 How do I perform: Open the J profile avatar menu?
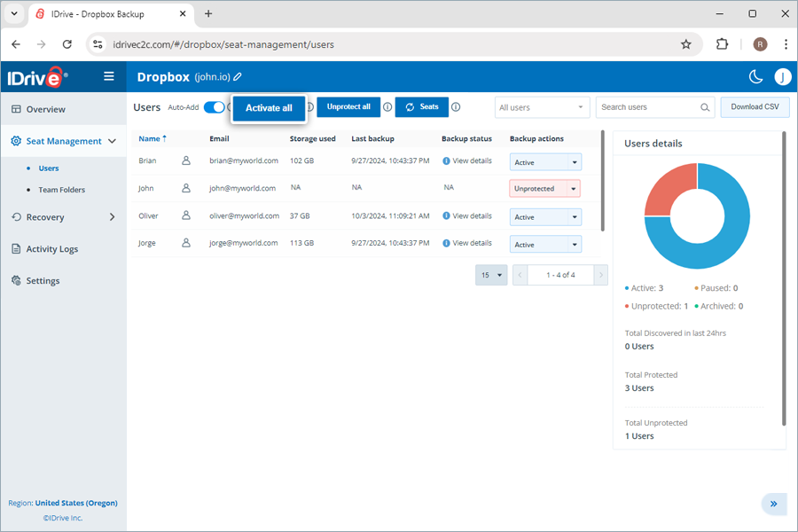(x=782, y=77)
